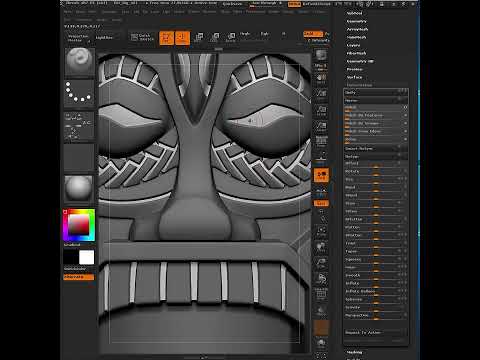Click the Mirror deformation button
This screenshot has width=480, height=360.
[x=376, y=100]
